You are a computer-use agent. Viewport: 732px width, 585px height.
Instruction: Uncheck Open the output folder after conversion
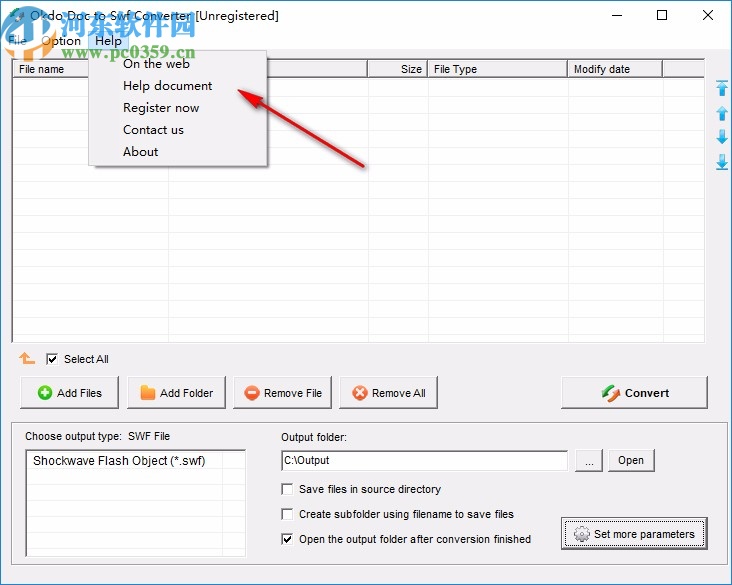[287, 539]
